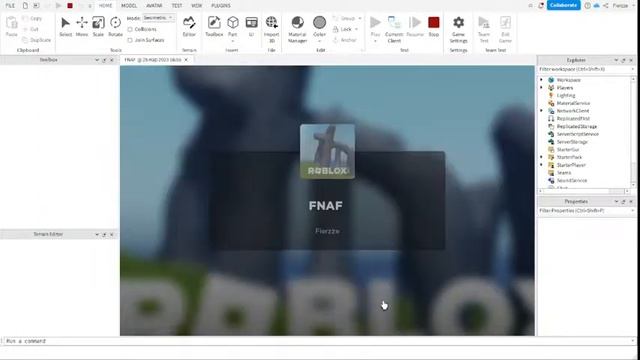Click the Current Client view button
The image size is (640, 360).
click(x=394, y=29)
